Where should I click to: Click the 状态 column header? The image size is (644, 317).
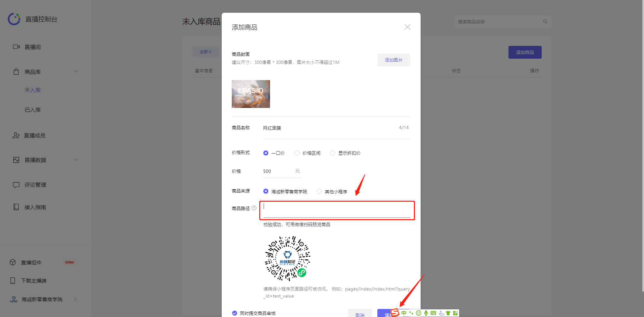[x=456, y=71]
